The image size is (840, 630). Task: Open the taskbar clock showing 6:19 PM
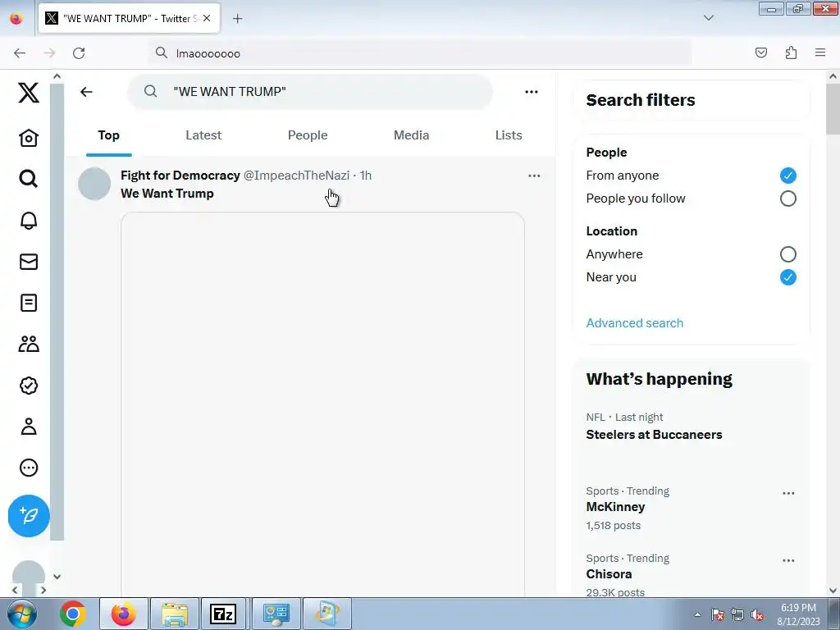click(798, 614)
